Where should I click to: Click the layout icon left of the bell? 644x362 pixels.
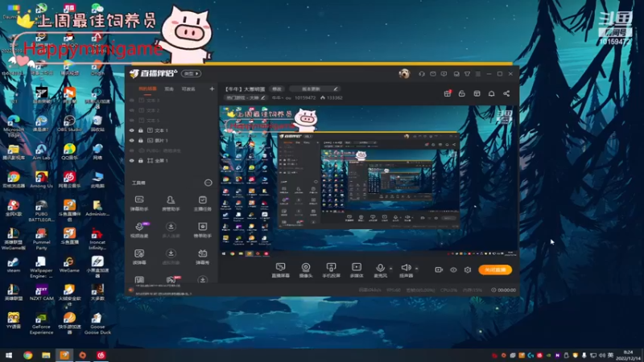(477, 93)
